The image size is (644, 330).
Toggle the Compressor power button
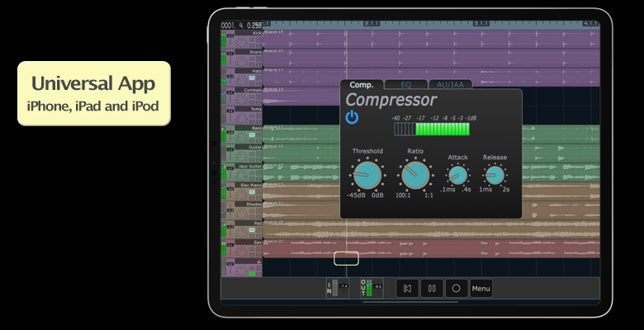(353, 117)
